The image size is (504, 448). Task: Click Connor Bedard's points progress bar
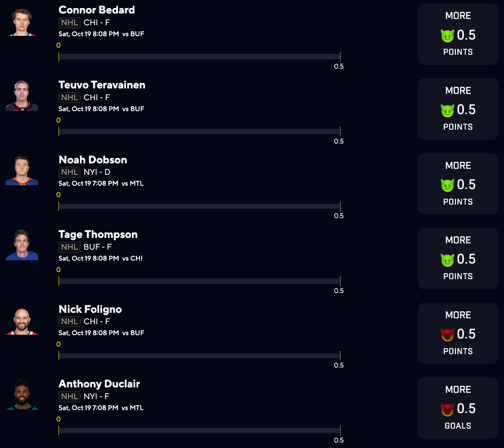click(x=199, y=56)
